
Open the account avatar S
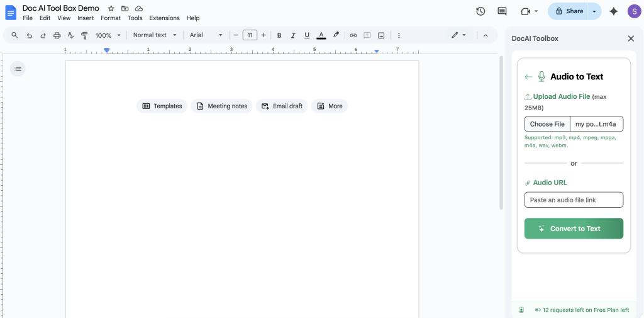tap(634, 11)
